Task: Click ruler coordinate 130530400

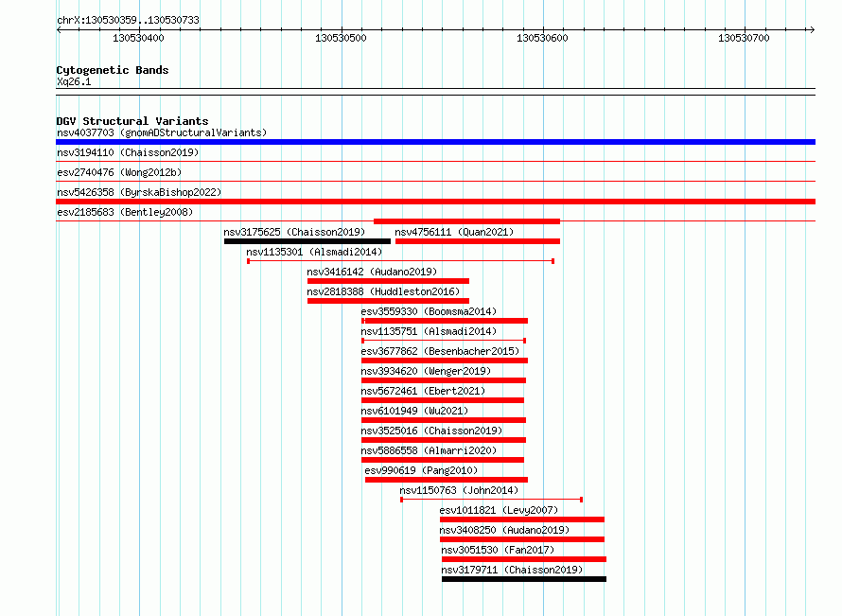Action: (x=138, y=38)
